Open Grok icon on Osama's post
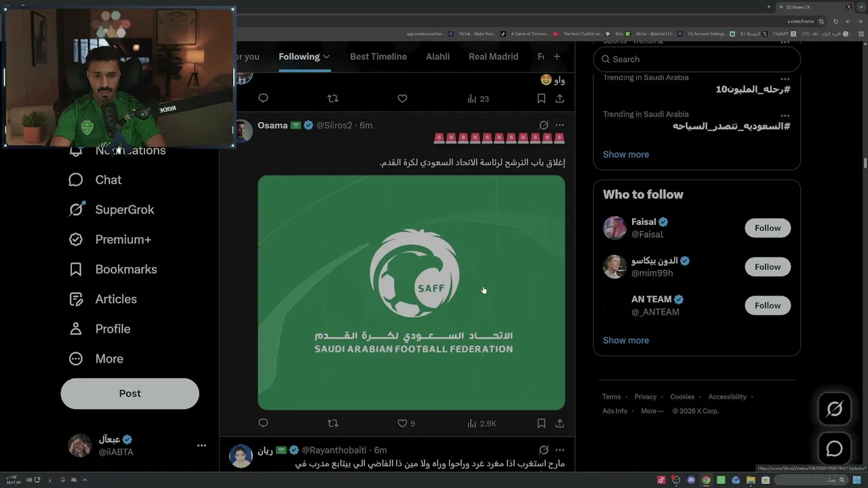 pos(543,125)
